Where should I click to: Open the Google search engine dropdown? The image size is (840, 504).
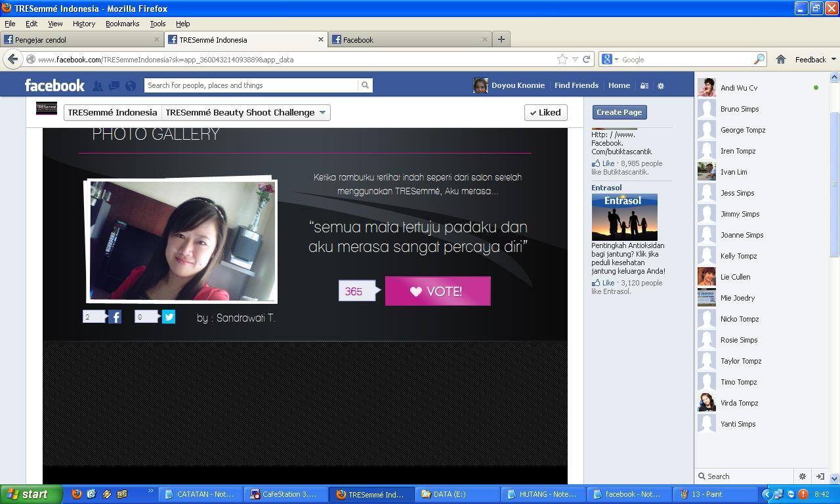click(x=610, y=59)
